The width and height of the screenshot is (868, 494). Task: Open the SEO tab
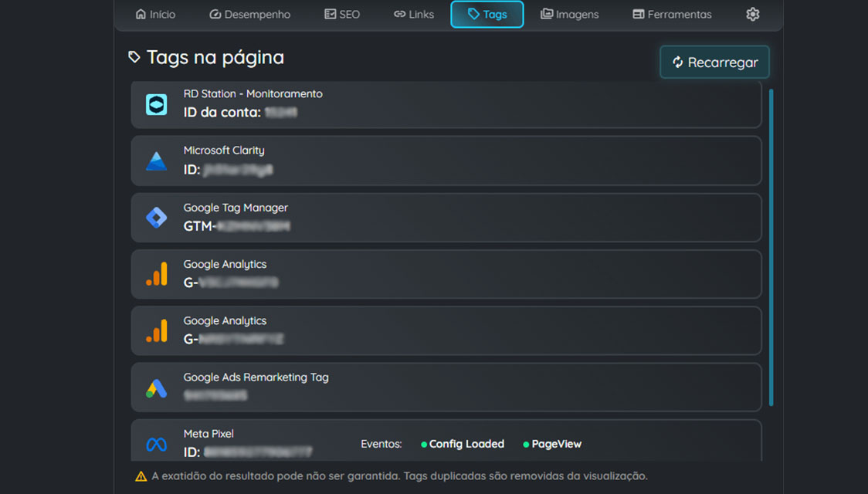click(x=341, y=15)
